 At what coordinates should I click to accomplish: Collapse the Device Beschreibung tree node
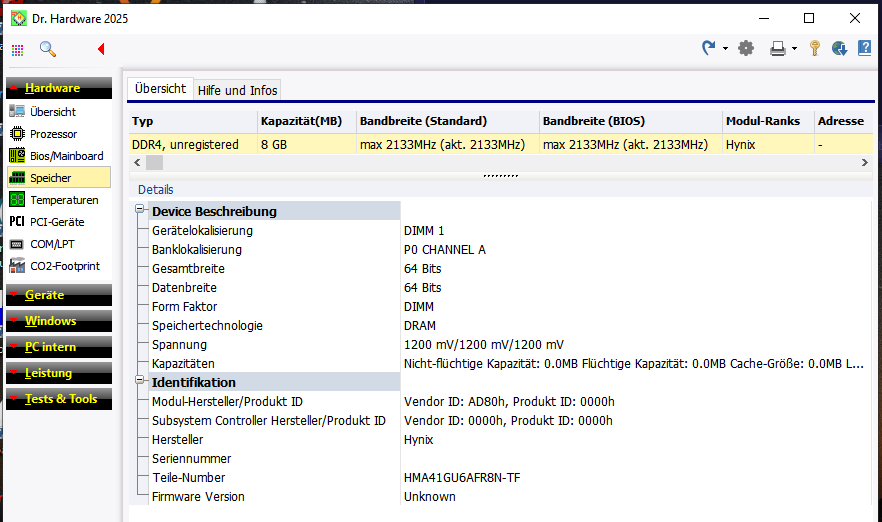pos(140,209)
